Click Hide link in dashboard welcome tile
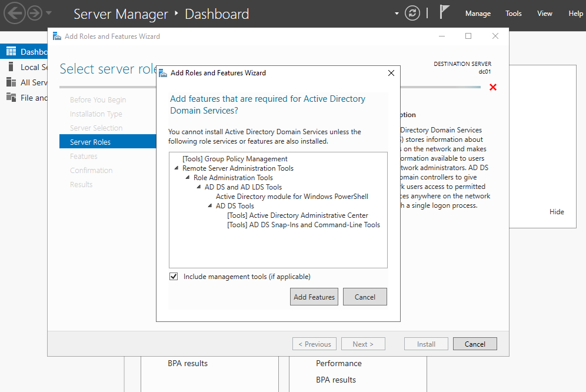Screen dimensions: 586x392 (557, 212)
